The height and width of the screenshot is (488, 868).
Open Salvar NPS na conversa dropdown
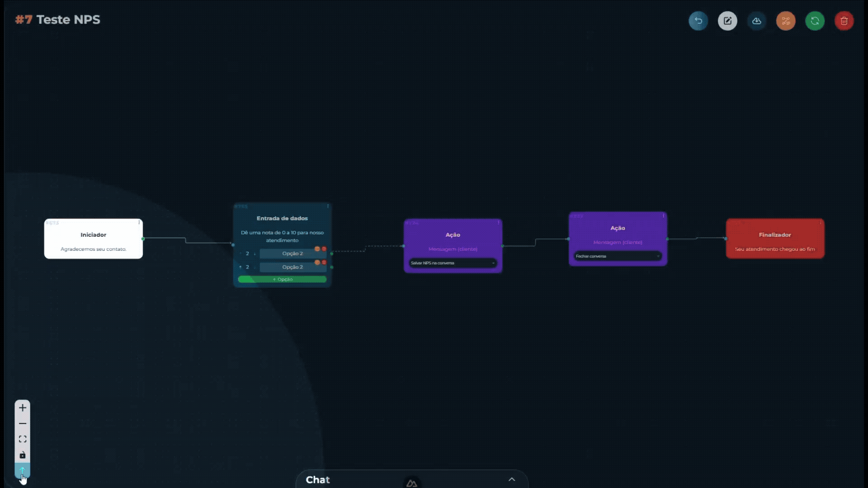(453, 263)
